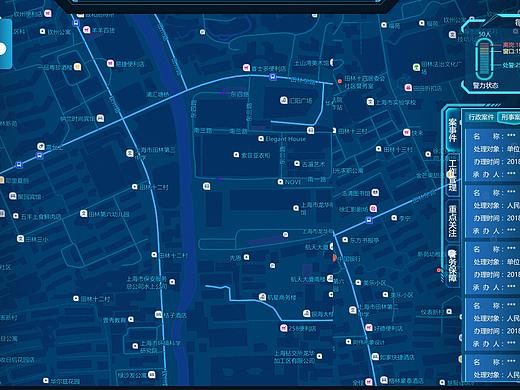
Task: Click the 上海市保安服务总公司 marker
Action: [x=172, y=282]
